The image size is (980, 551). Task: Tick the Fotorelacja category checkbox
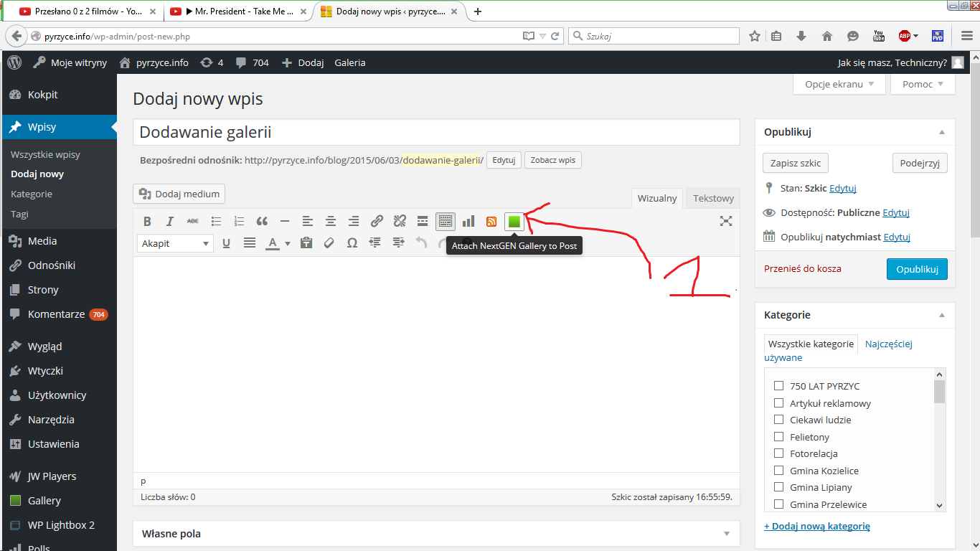[x=778, y=453]
